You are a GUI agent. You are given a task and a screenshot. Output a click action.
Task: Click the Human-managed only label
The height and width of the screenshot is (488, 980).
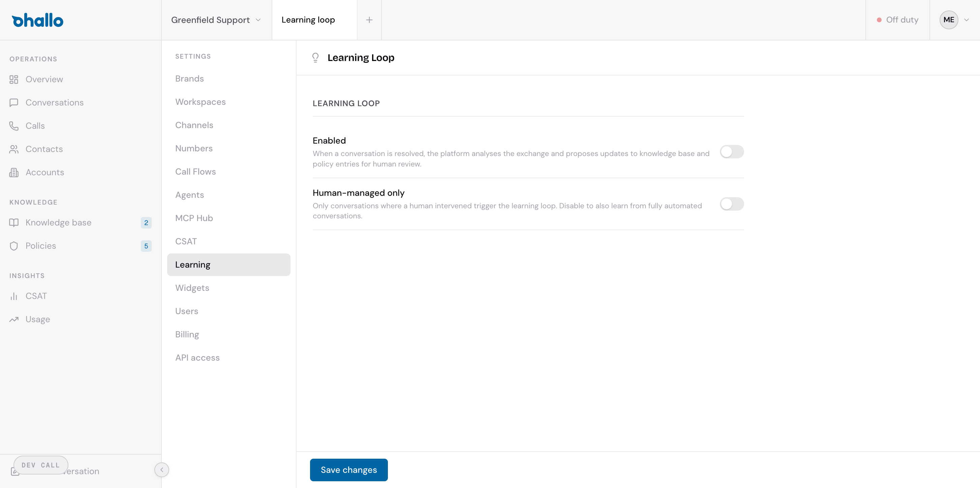358,193
